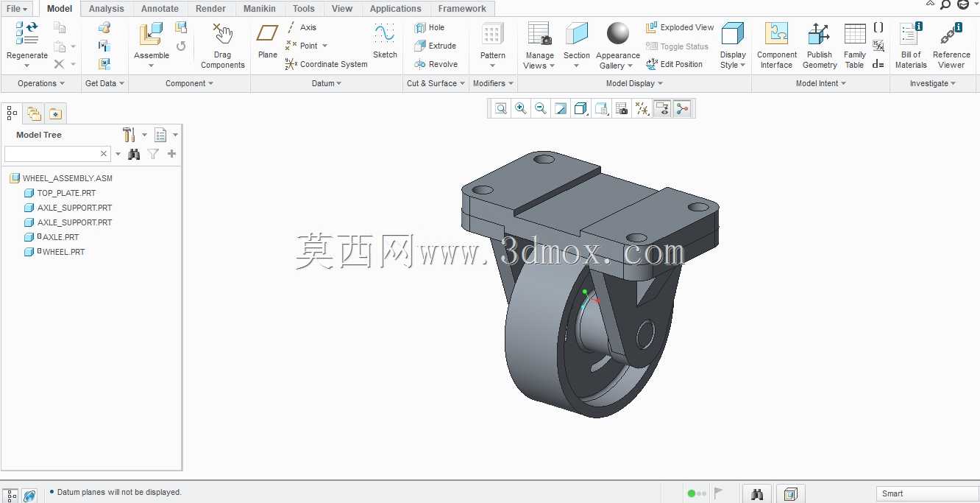
Task: Click the Regenerate icon
Action: coord(26,34)
